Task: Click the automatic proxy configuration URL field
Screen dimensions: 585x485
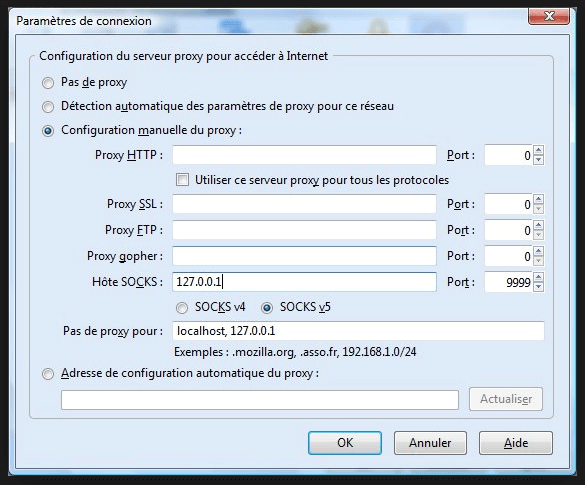Action: tap(260, 400)
